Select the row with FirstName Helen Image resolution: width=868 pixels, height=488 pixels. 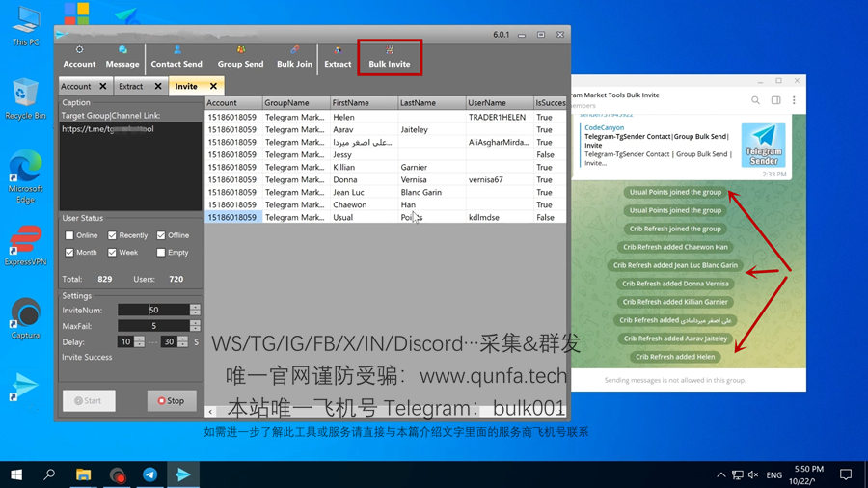386,117
